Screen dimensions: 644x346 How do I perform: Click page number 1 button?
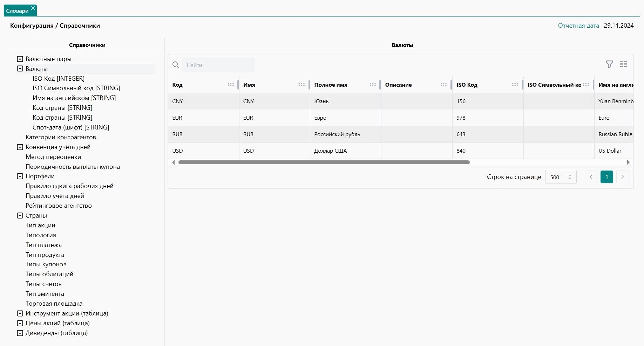(606, 177)
